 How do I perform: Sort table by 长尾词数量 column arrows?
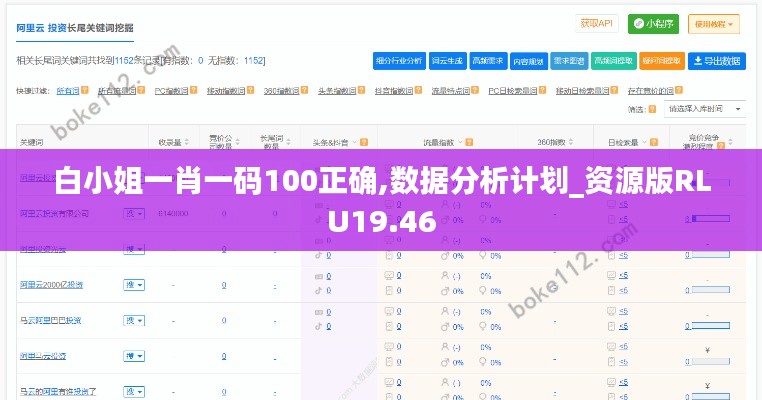[289, 142]
